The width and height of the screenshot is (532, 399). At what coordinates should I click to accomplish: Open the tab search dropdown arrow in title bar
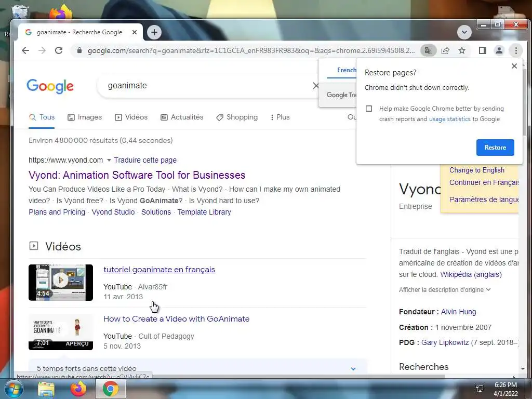[x=464, y=32]
